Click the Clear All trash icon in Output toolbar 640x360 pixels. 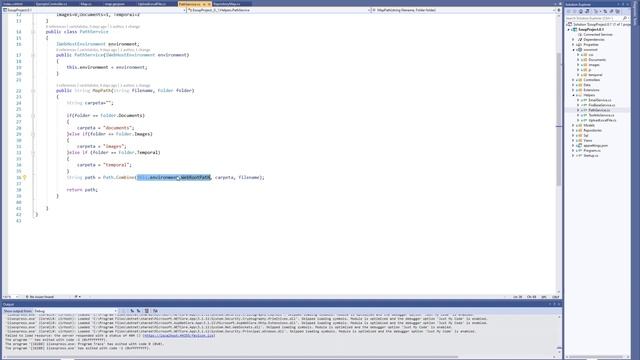147,311
